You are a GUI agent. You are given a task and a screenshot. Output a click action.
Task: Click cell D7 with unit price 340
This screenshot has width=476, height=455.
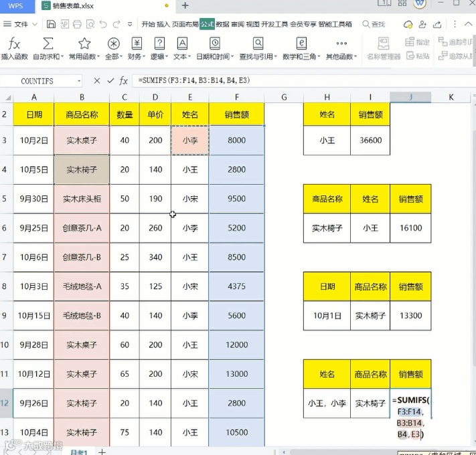pyautogui.click(x=155, y=257)
